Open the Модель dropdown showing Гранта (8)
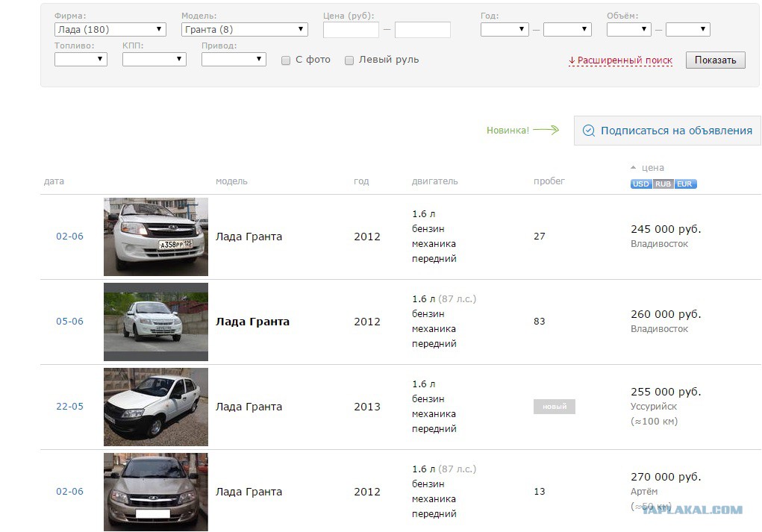 [x=245, y=30]
